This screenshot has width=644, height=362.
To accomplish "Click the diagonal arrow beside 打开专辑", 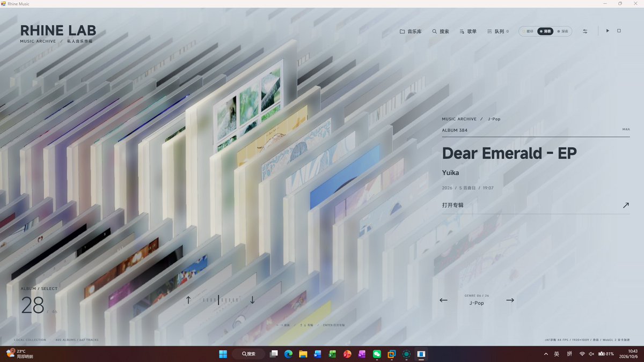I will pyautogui.click(x=626, y=205).
